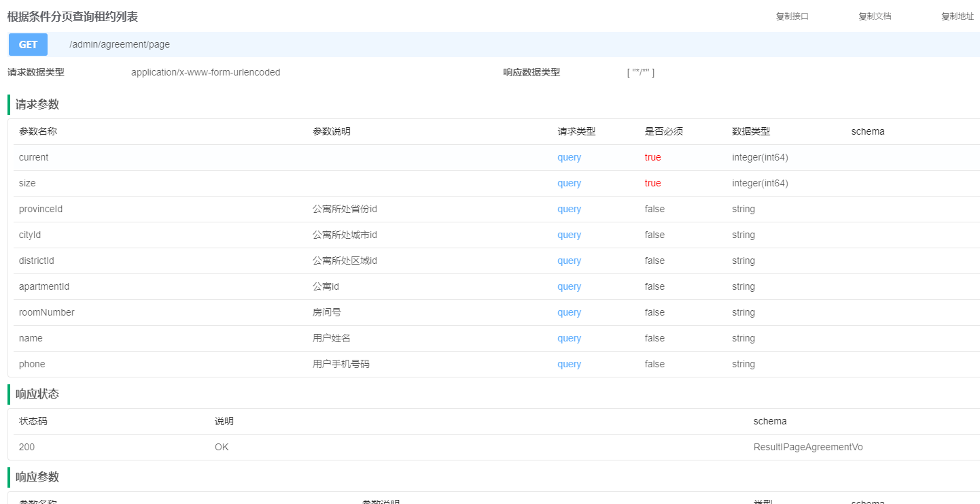This screenshot has height=504, width=980.
Task: Click description 公寓id
Action: pos(326,286)
